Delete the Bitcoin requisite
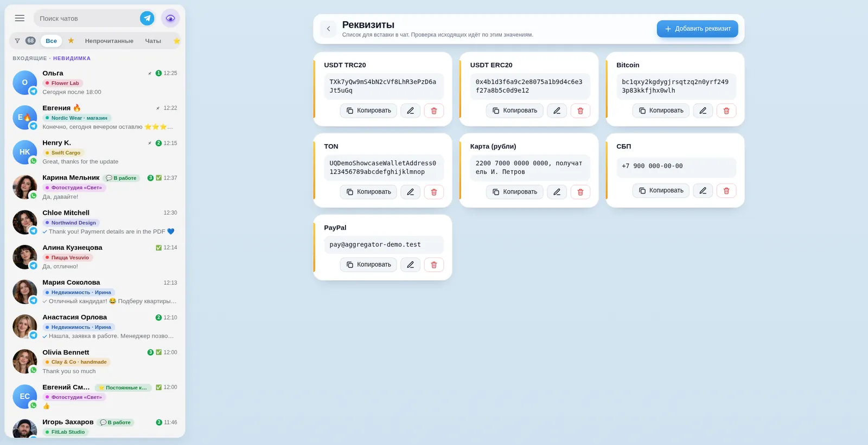The height and width of the screenshot is (445, 868). coord(726,111)
